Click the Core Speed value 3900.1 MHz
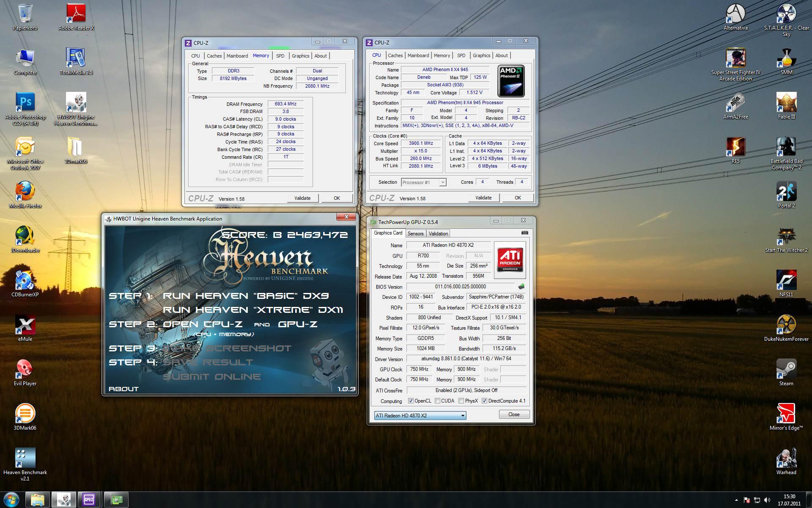This screenshot has width=812, height=508. pyautogui.click(x=421, y=144)
